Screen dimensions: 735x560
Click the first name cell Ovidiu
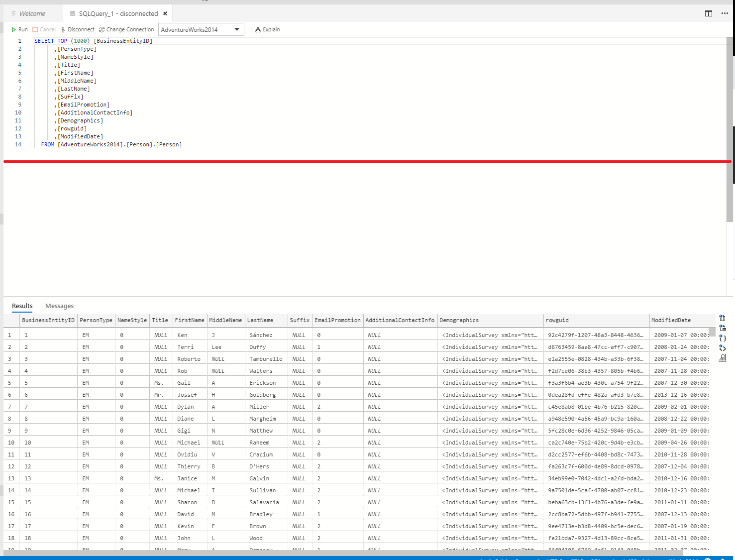190,454
